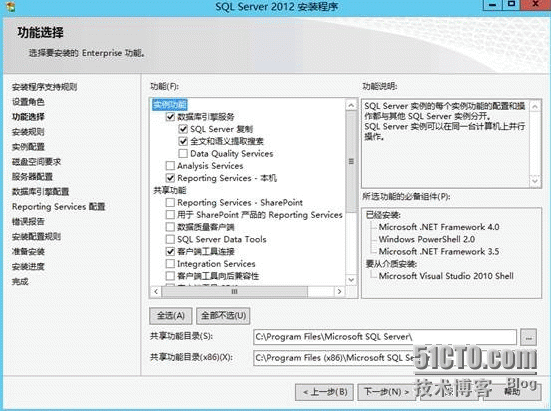
Task: Select the 准备安装 step
Action: pyautogui.click(x=28, y=252)
